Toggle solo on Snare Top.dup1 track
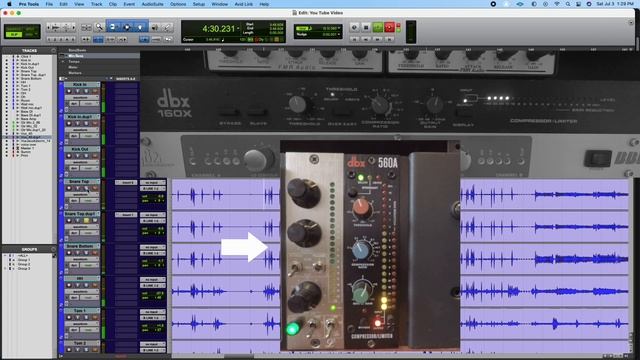Screen dimensions: 640x360 click(86, 220)
